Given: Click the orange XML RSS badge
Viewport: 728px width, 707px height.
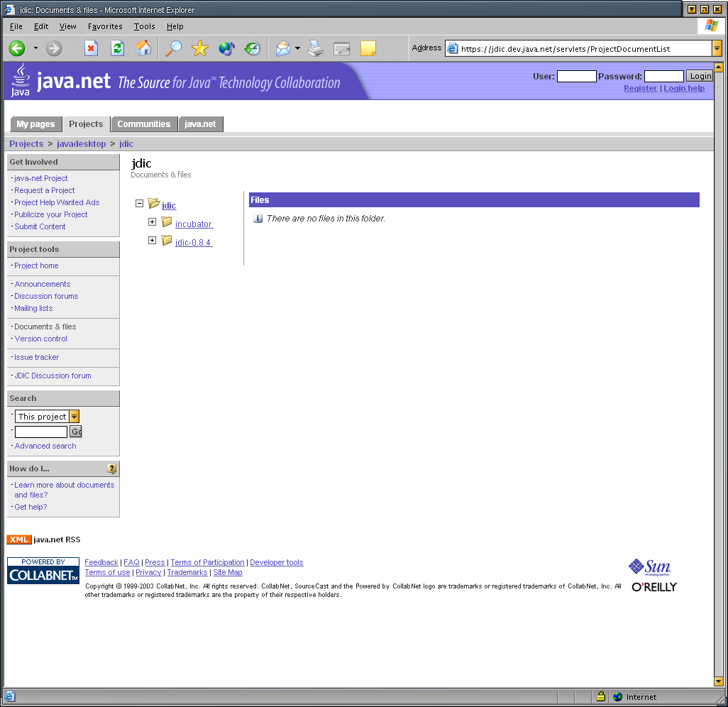Looking at the screenshot, I should tap(19, 539).
